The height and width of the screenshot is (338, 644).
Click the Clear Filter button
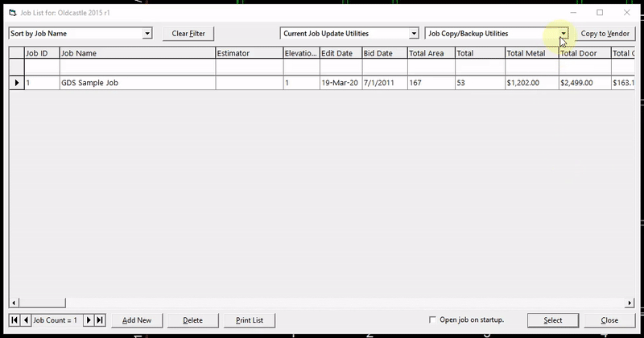pyautogui.click(x=188, y=34)
